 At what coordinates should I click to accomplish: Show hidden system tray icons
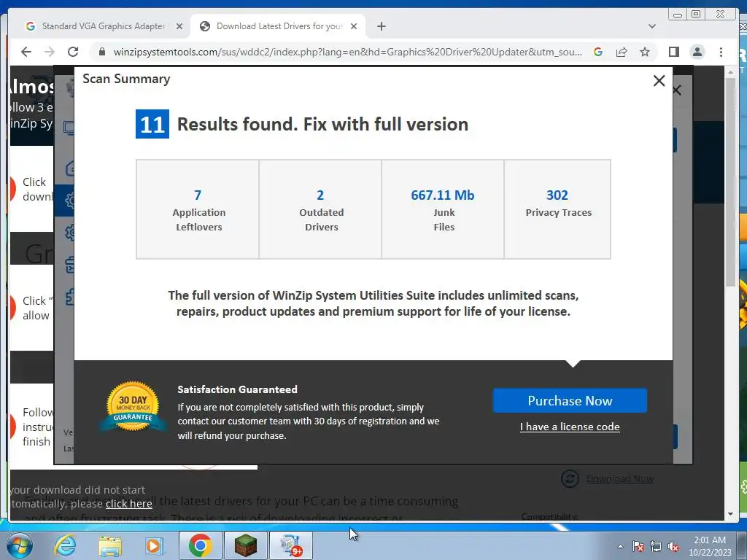click(x=620, y=547)
